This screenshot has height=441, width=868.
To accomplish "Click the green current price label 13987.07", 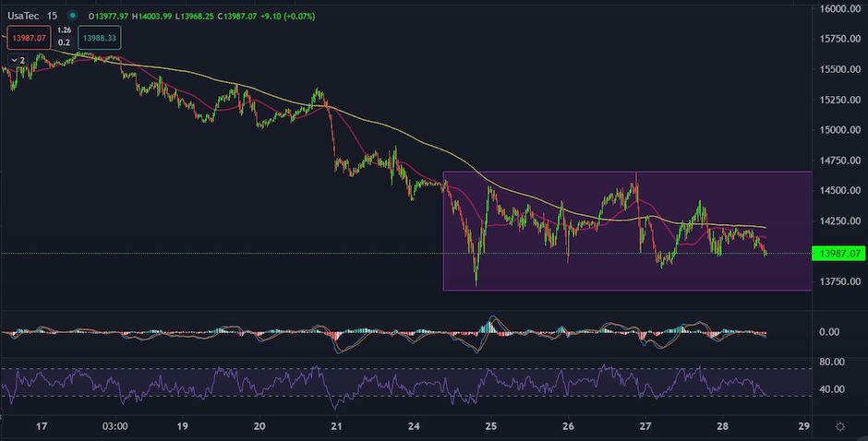I will point(839,254).
